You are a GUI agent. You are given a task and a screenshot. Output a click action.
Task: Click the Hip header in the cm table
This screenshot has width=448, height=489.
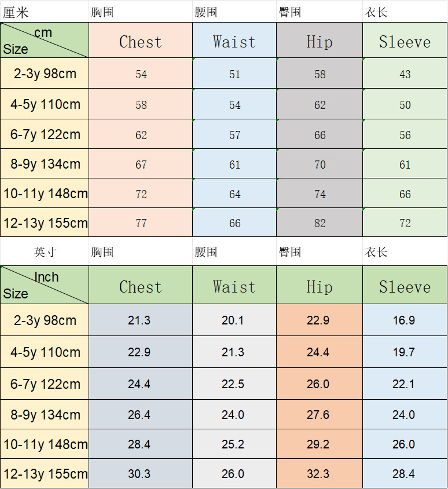[320, 42]
